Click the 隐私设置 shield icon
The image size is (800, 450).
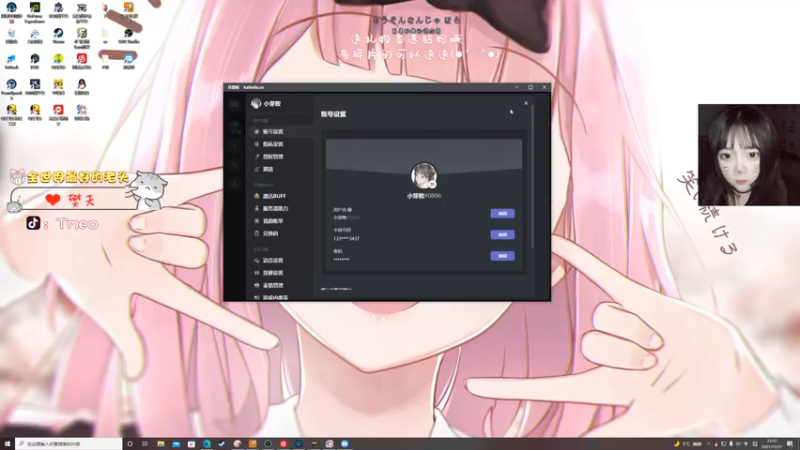[257, 144]
